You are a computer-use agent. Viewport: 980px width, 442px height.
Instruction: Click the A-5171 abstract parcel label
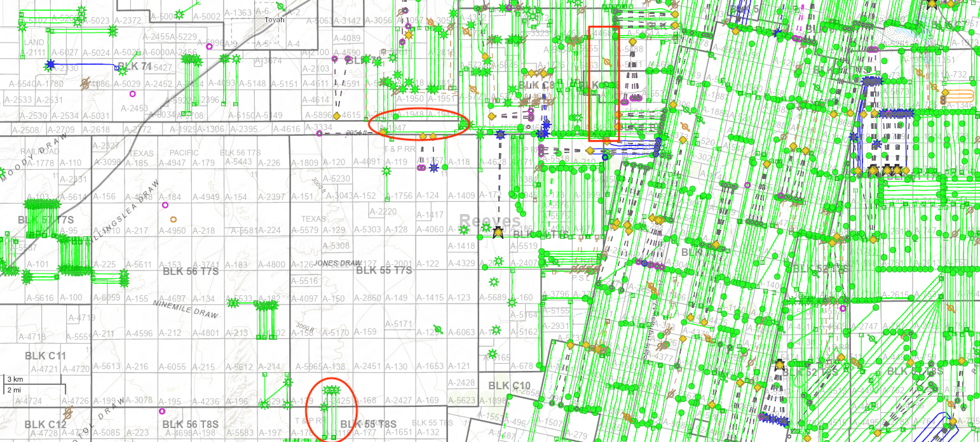pyautogui.click(x=404, y=325)
